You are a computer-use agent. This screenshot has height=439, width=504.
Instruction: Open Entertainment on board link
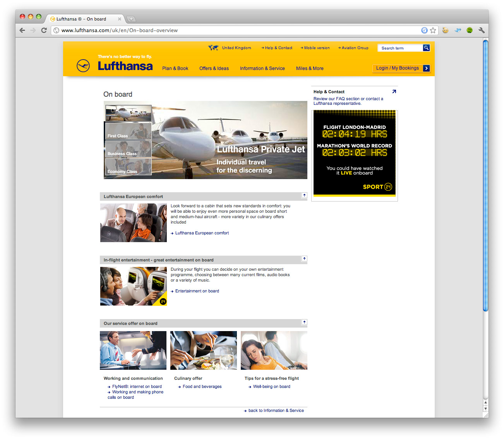[197, 291]
